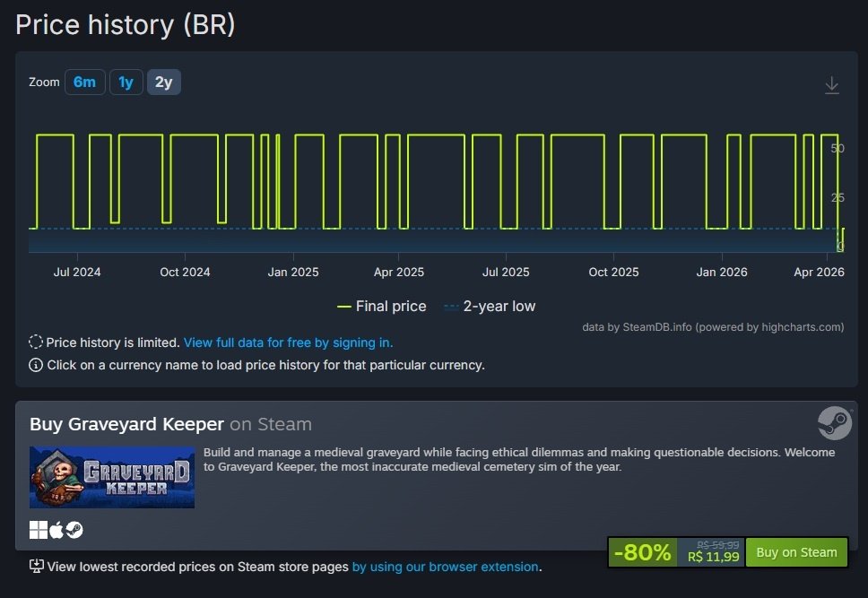Image resolution: width=868 pixels, height=598 pixels.
Task: Toggle the Final price series in legend
Action: tap(381, 306)
